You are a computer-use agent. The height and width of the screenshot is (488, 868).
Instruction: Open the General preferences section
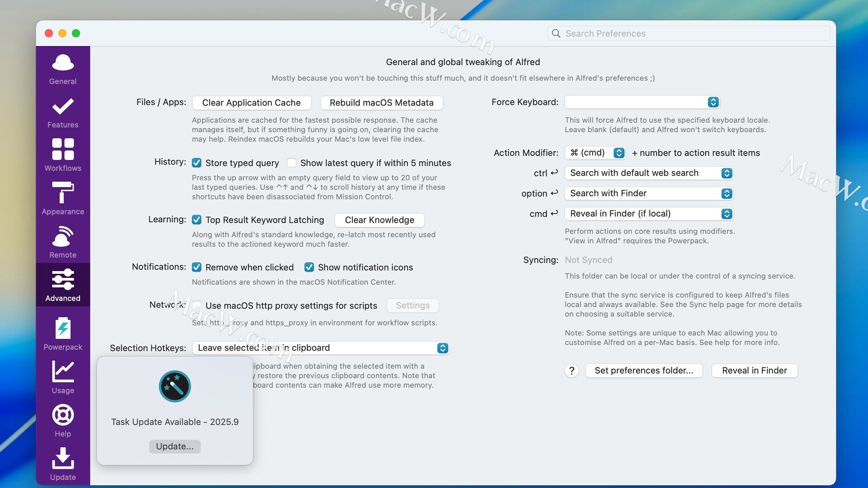coord(63,69)
